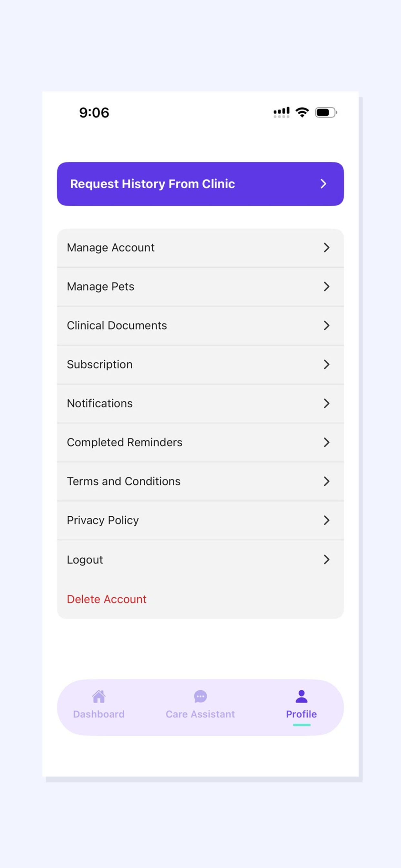Tap the Dashboard house icon
401x868 pixels.
click(99, 696)
